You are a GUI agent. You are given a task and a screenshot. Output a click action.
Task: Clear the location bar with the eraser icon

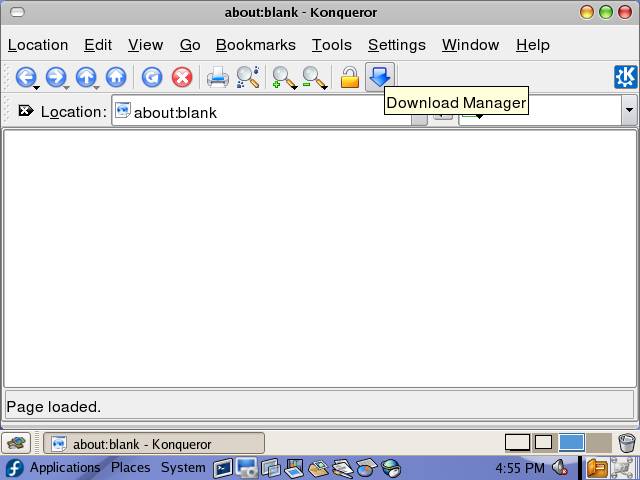pyautogui.click(x=25, y=111)
